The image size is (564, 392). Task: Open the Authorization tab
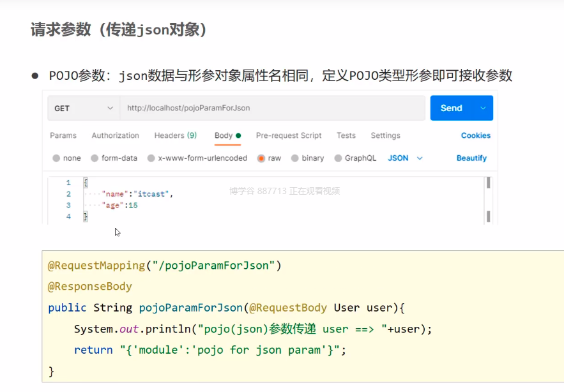click(x=115, y=135)
